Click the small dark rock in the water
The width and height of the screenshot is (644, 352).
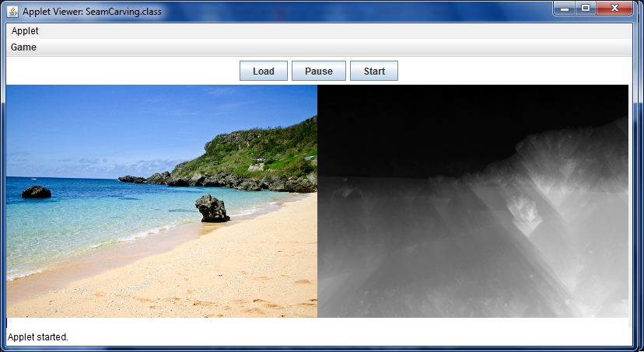tap(36, 192)
